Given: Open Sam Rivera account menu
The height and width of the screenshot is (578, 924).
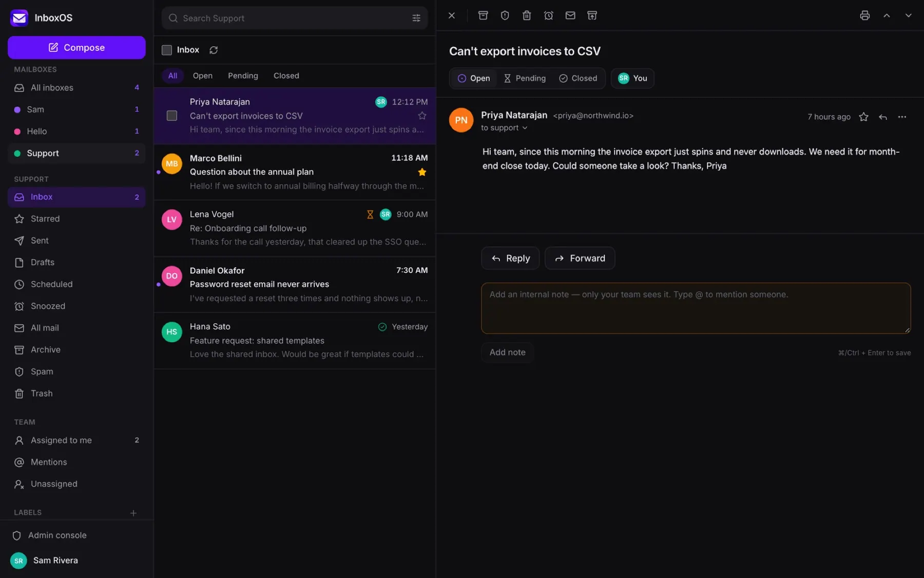Looking at the screenshot, I should [x=76, y=561].
